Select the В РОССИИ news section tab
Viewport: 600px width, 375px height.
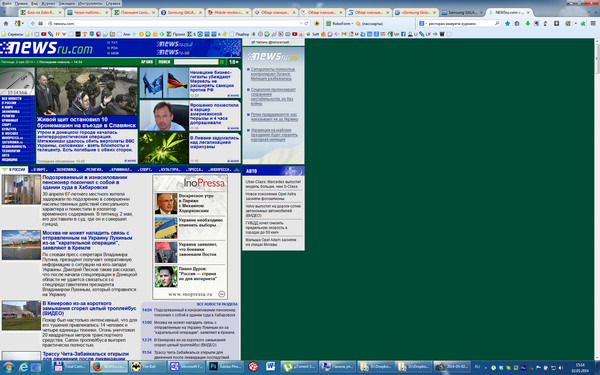click(14, 169)
